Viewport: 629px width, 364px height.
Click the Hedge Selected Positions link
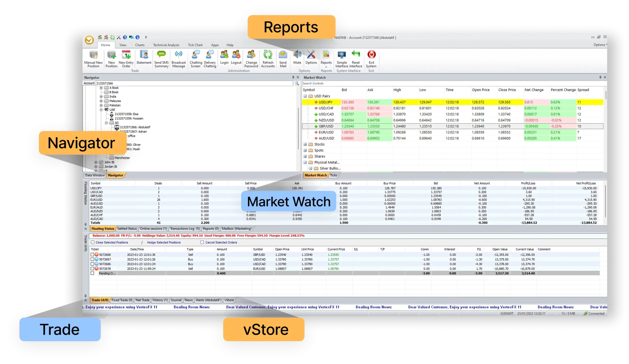coord(164,242)
